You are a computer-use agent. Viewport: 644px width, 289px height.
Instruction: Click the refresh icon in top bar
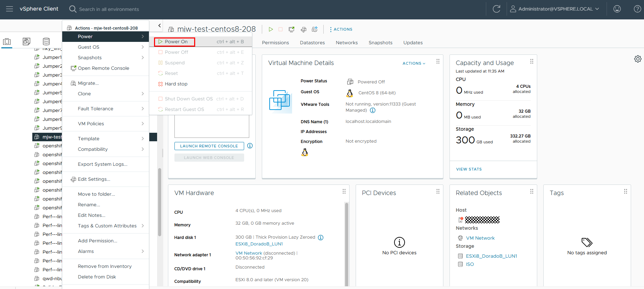[496, 9]
